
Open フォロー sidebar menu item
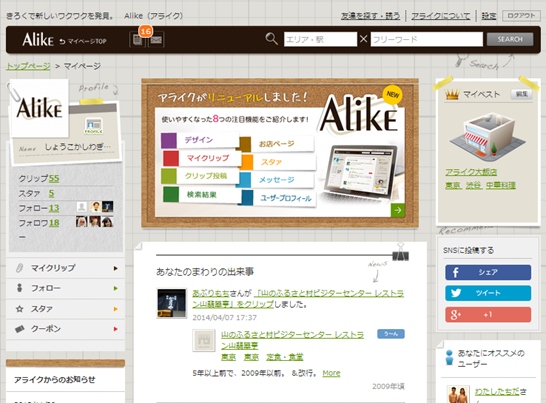65,288
